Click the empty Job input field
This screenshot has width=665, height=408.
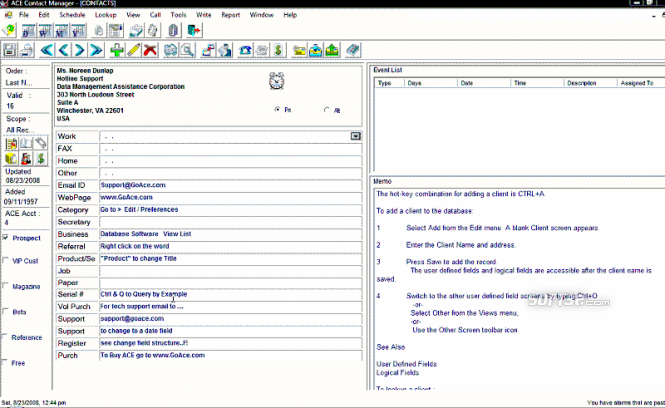(231, 271)
